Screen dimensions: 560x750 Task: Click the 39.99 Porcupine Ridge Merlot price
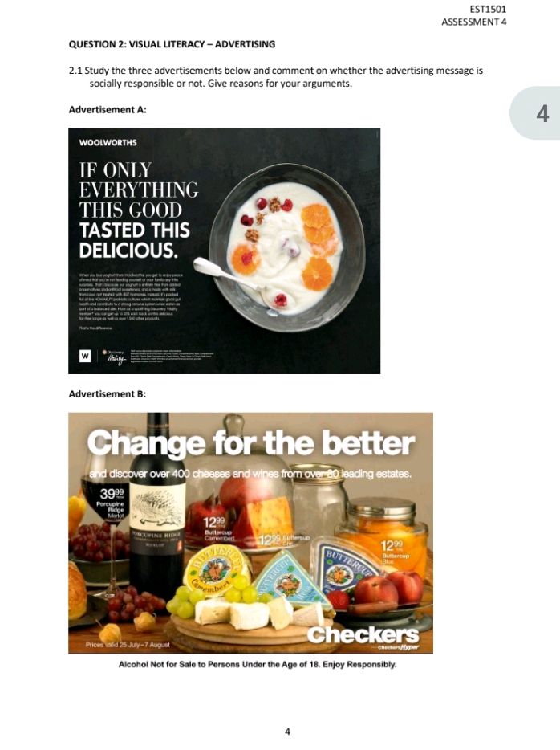click(112, 502)
